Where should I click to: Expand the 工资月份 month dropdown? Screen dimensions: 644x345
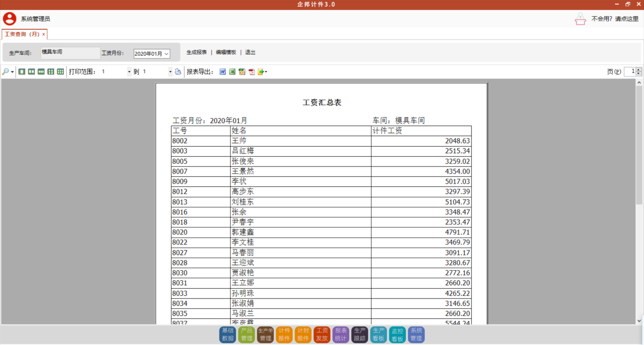coord(167,54)
